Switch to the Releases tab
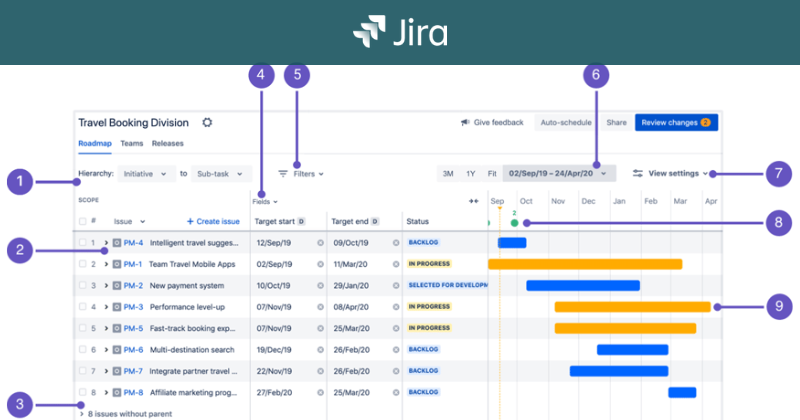The image size is (800, 420). click(x=167, y=143)
